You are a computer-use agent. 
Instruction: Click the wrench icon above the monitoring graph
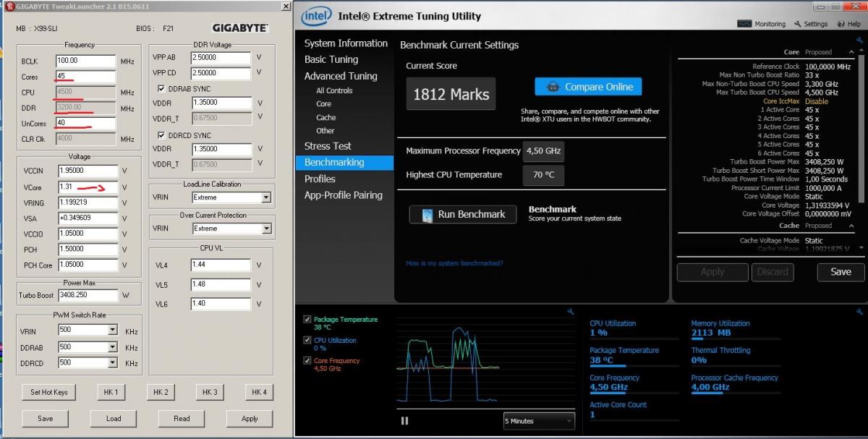pyautogui.click(x=570, y=312)
